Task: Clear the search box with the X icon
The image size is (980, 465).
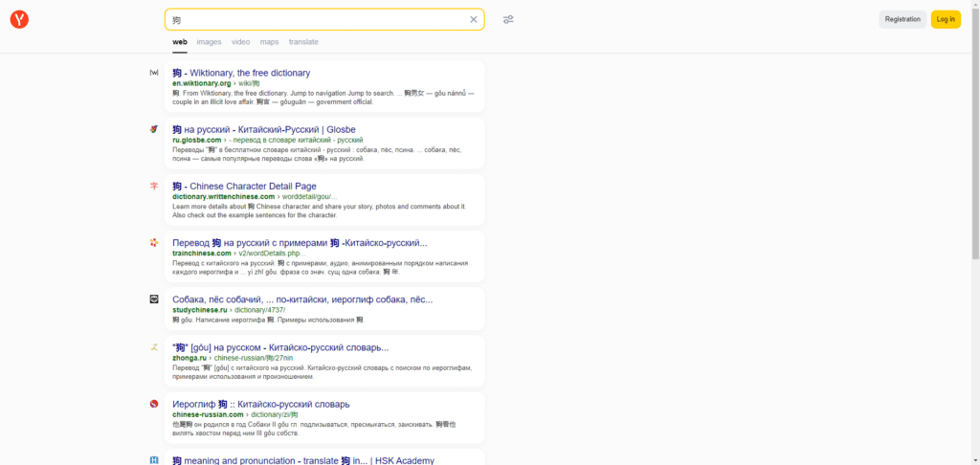Action: [473, 19]
